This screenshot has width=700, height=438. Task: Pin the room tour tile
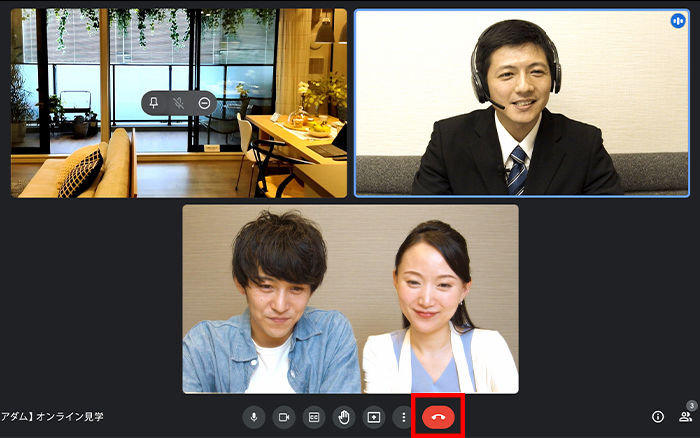click(154, 103)
